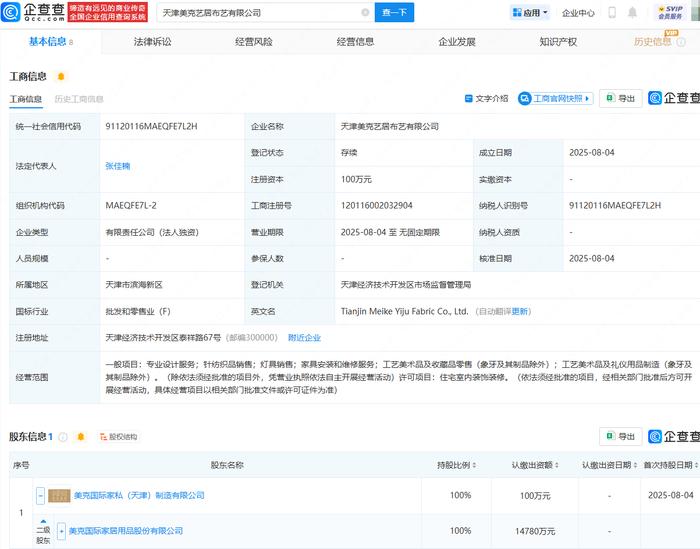This screenshot has width=700, height=549.
Task: Open 美克国际家居用品股份有限公司 link
Action: [x=126, y=531]
